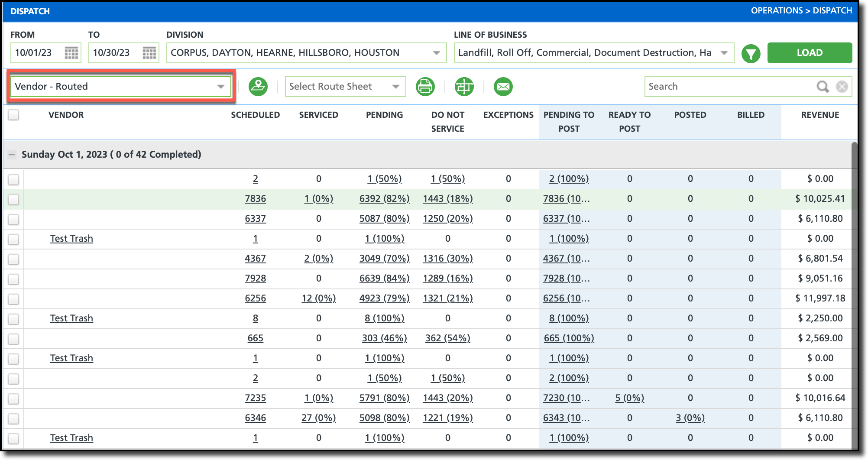Sort by the SCHEDULED column header

click(255, 115)
